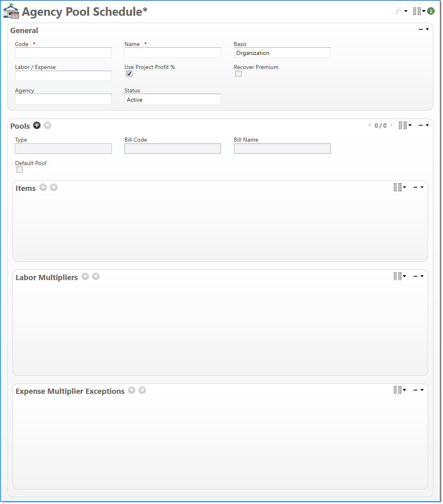Go to the previous Pools record arrow

tap(369, 125)
